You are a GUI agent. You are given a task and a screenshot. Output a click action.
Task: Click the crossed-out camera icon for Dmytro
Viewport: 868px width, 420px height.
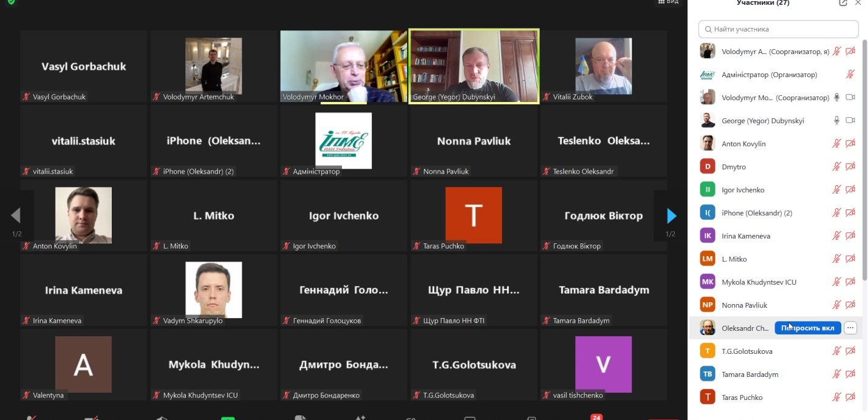[x=850, y=166]
